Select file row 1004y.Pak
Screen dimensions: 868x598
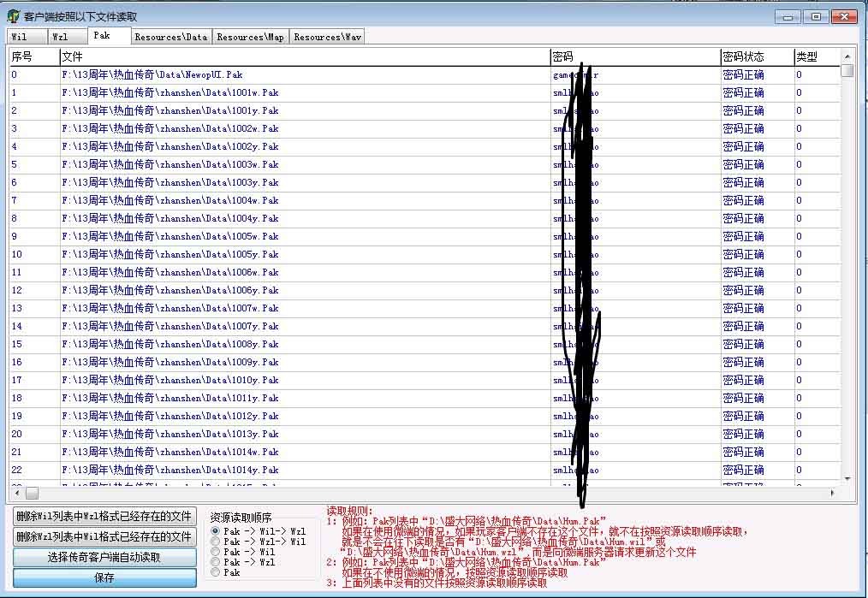click(425, 218)
